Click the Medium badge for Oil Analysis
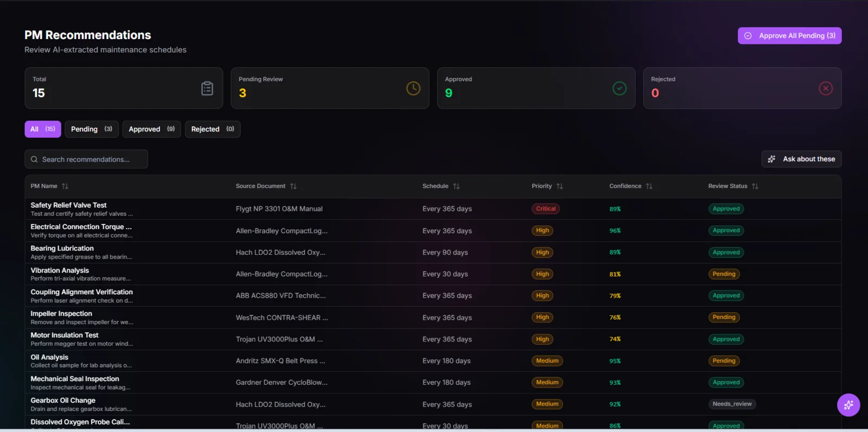868x432 pixels. pos(547,360)
